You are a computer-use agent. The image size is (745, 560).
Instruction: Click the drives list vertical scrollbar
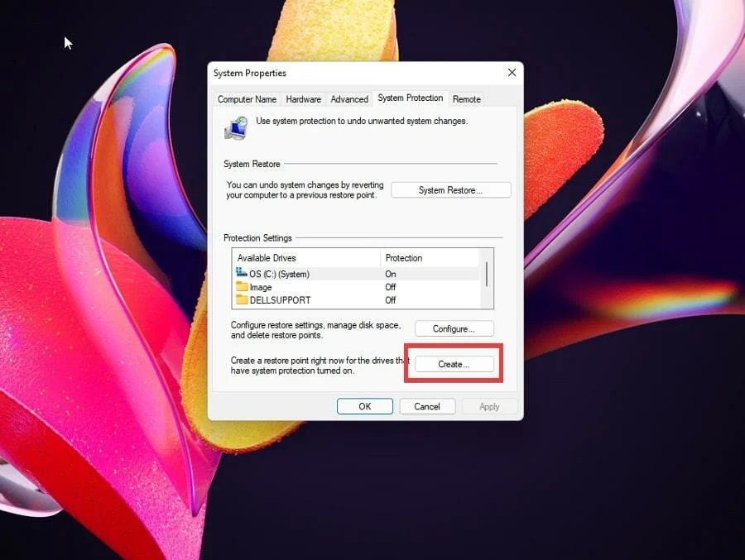pyautogui.click(x=487, y=278)
